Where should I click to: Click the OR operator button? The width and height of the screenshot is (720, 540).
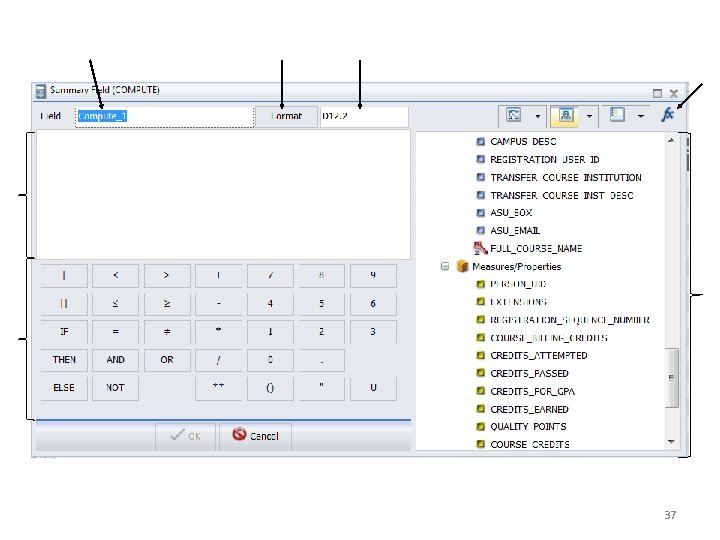(167, 360)
